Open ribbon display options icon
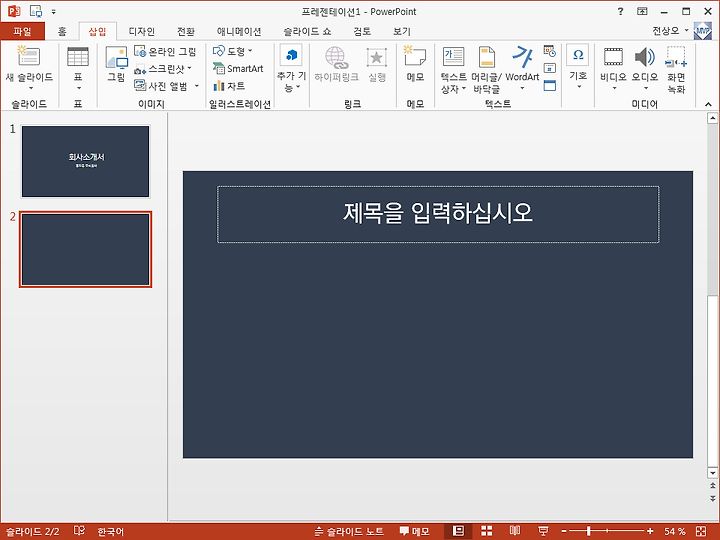 (x=642, y=11)
